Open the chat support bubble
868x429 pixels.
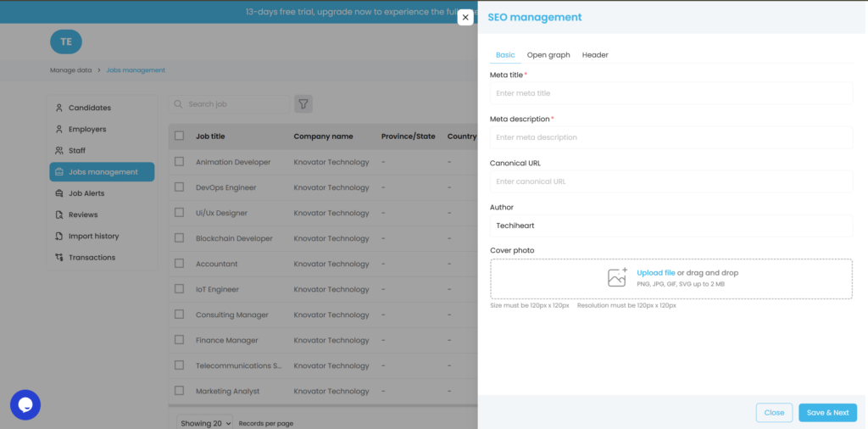tap(25, 404)
